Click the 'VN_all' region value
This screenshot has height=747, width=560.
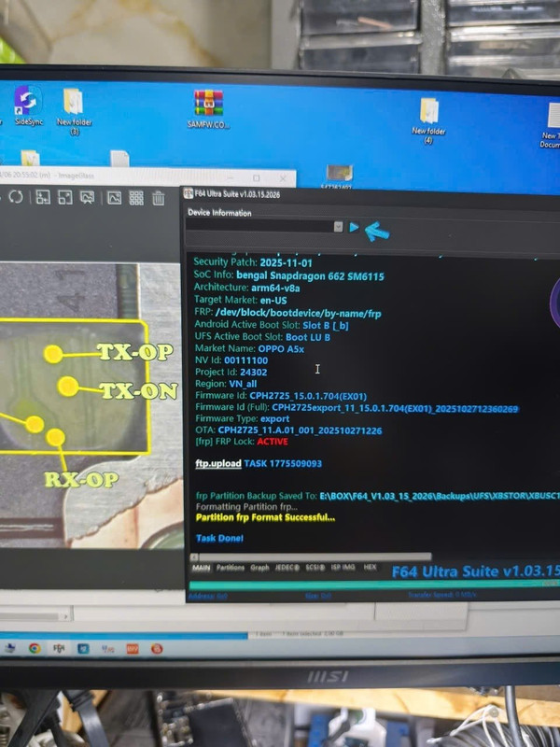[x=243, y=384]
